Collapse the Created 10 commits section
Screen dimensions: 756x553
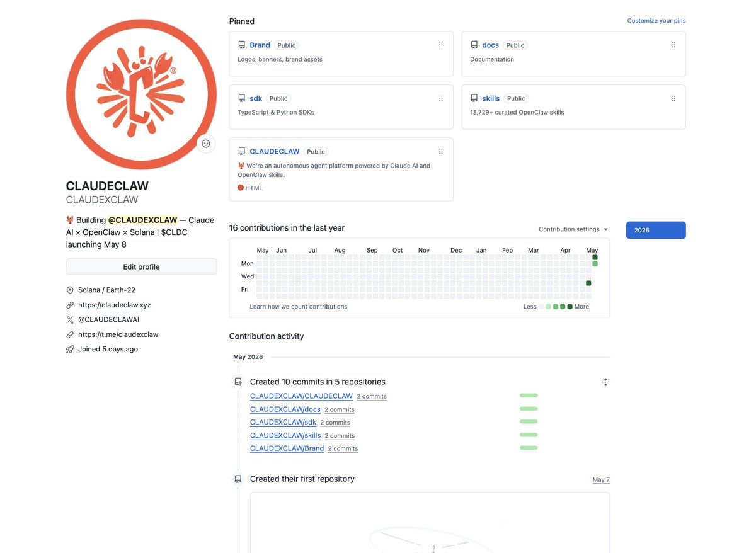(605, 382)
